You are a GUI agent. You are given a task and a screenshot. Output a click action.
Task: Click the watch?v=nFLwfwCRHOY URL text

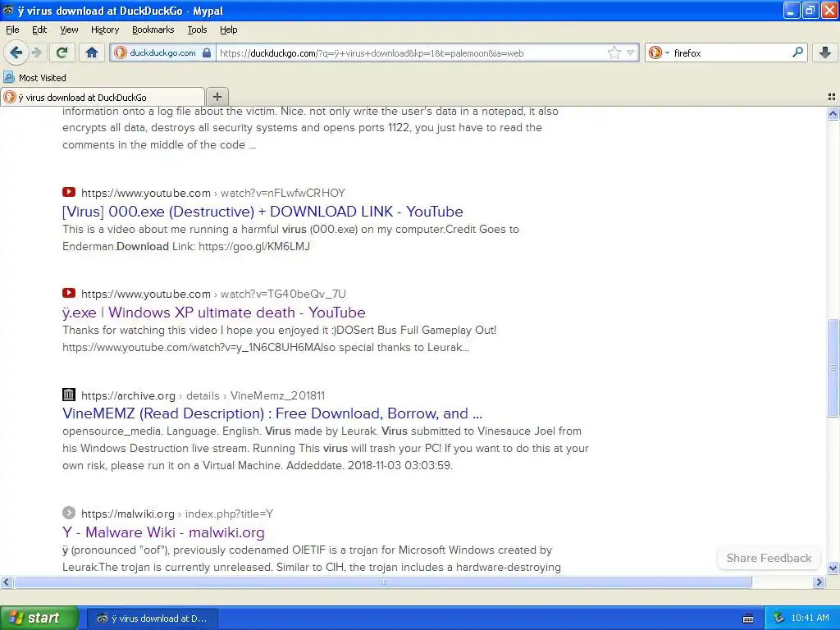pos(283,193)
